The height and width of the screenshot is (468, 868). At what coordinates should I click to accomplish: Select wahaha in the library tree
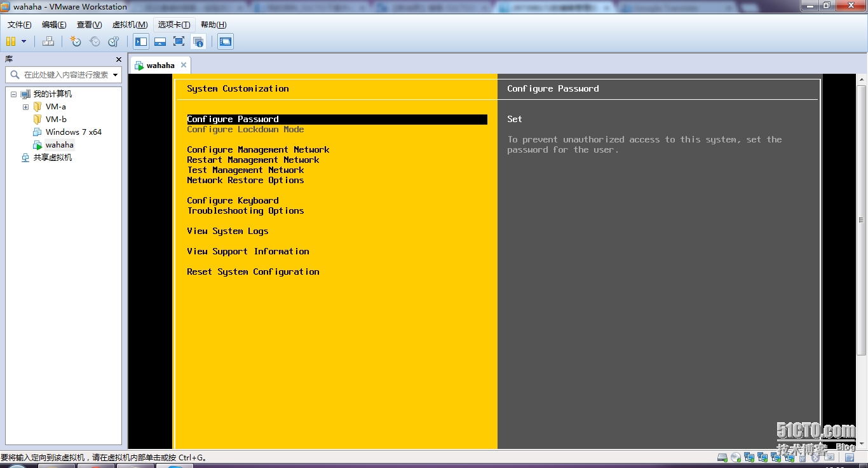coord(60,145)
